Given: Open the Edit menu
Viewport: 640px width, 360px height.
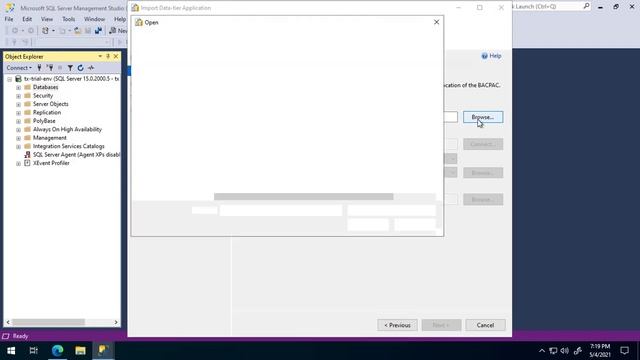Looking at the screenshot, I should click(x=27, y=19).
